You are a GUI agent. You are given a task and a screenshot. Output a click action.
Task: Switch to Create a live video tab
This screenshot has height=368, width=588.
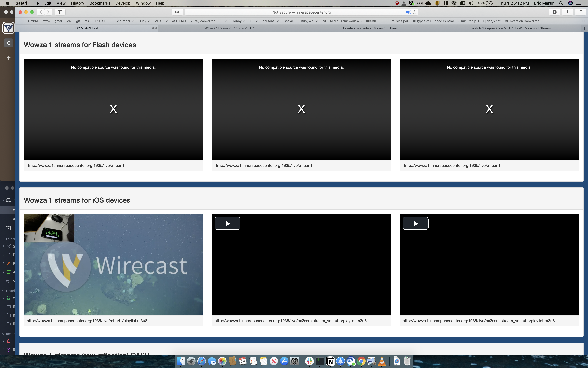(x=371, y=28)
